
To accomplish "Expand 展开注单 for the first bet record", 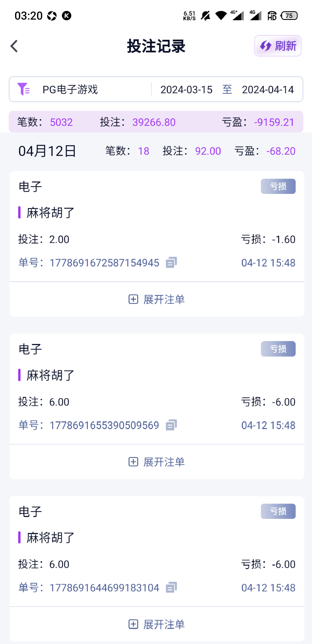I will click(x=157, y=299).
